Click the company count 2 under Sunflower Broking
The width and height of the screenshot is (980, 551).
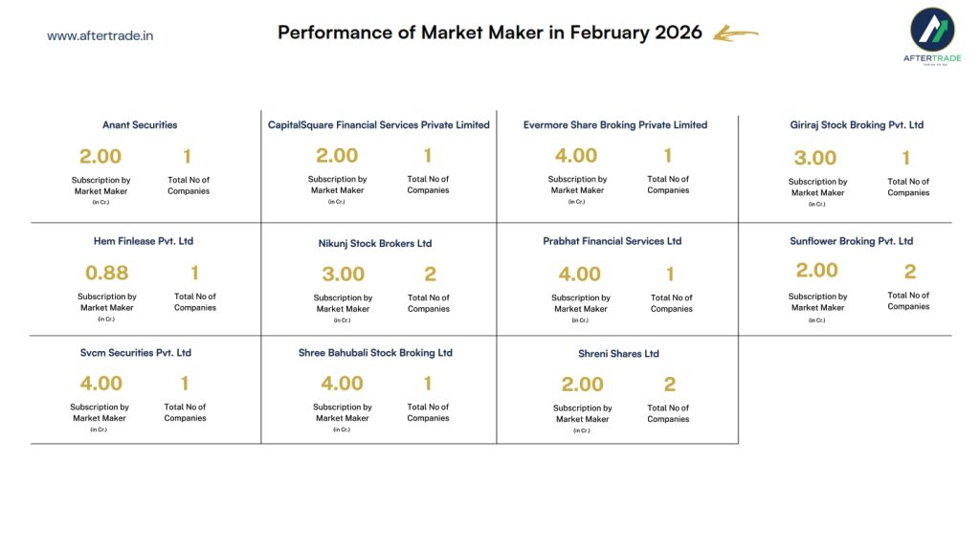[910, 272]
